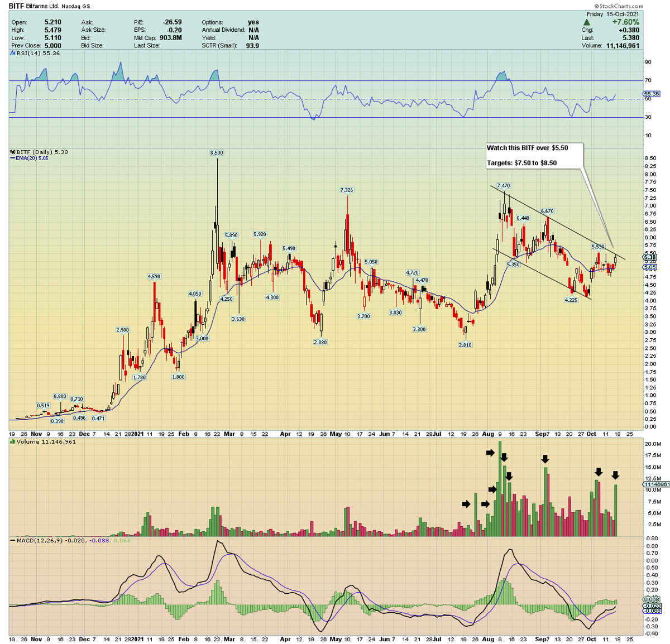Click the 2.900 December price label
The image size is (670, 644).
coord(123,330)
